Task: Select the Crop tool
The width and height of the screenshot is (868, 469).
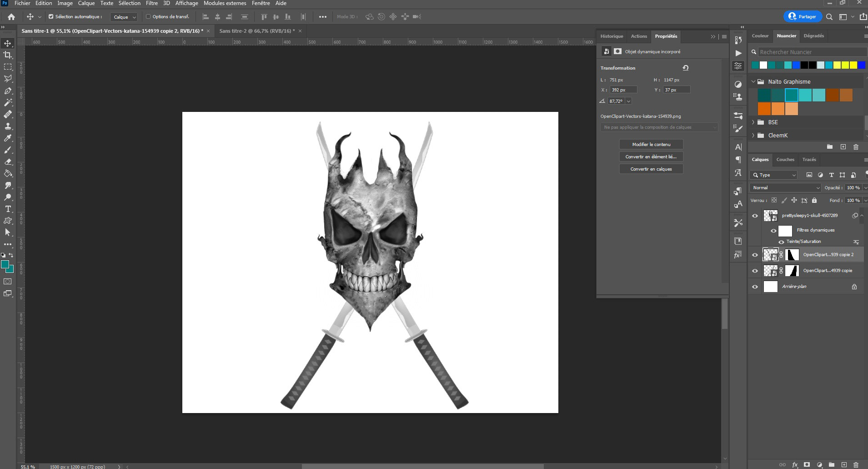Action: coord(8,55)
